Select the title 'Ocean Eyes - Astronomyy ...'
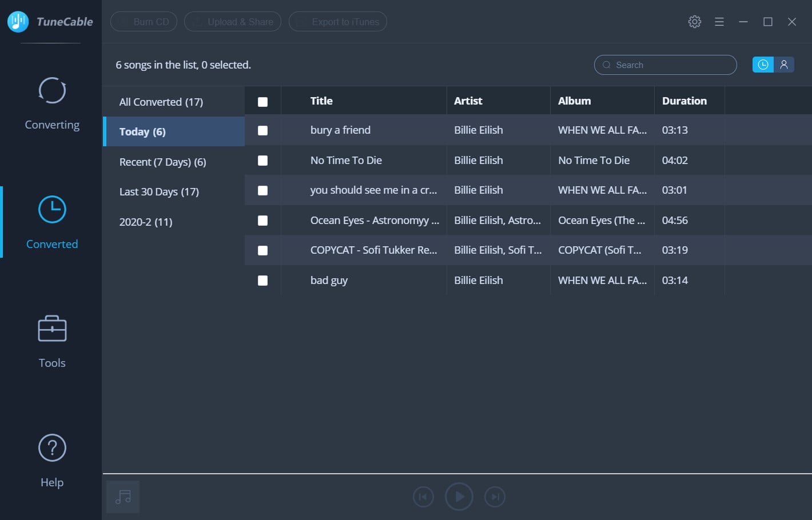This screenshot has height=520, width=812. tap(375, 221)
